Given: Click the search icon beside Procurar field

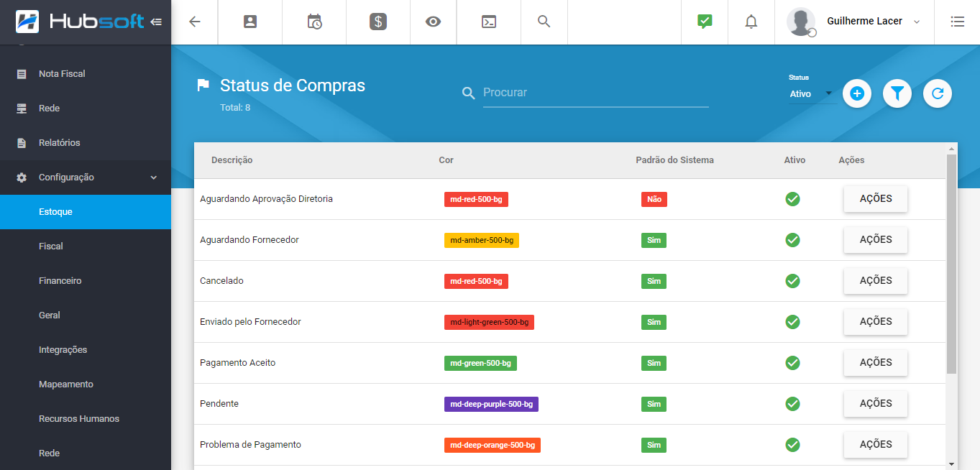Looking at the screenshot, I should [469, 93].
